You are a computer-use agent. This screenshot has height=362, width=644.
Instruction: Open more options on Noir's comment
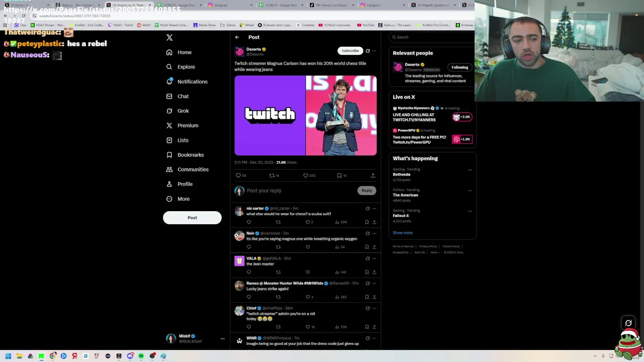click(374, 233)
